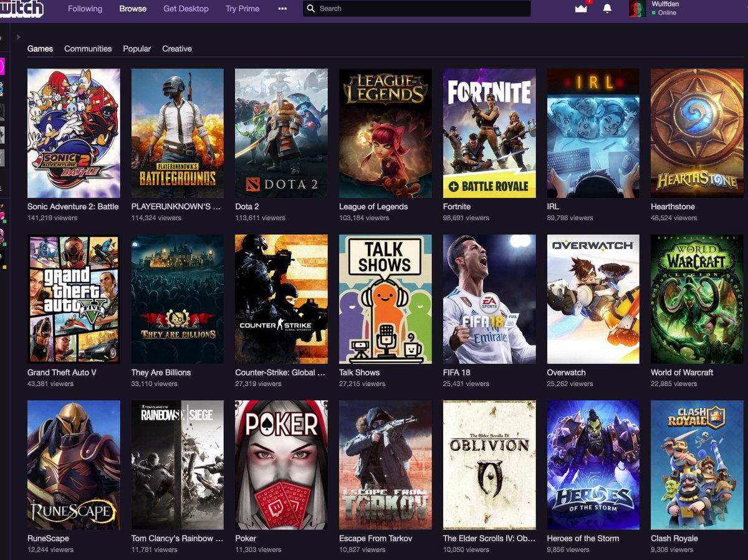Switch to the Creative tab
This screenshot has width=748, height=560.
[x=177, y=49]
